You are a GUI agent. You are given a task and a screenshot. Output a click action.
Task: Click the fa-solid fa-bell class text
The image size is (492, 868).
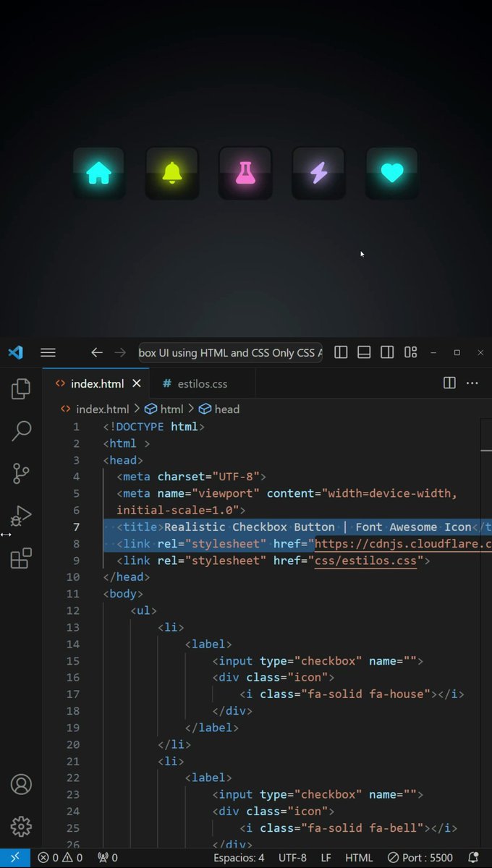click(x=363, y=828)
